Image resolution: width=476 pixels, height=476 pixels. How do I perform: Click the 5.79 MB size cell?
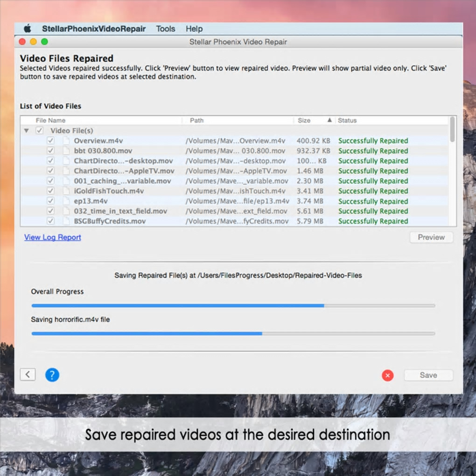coord(310,221)
